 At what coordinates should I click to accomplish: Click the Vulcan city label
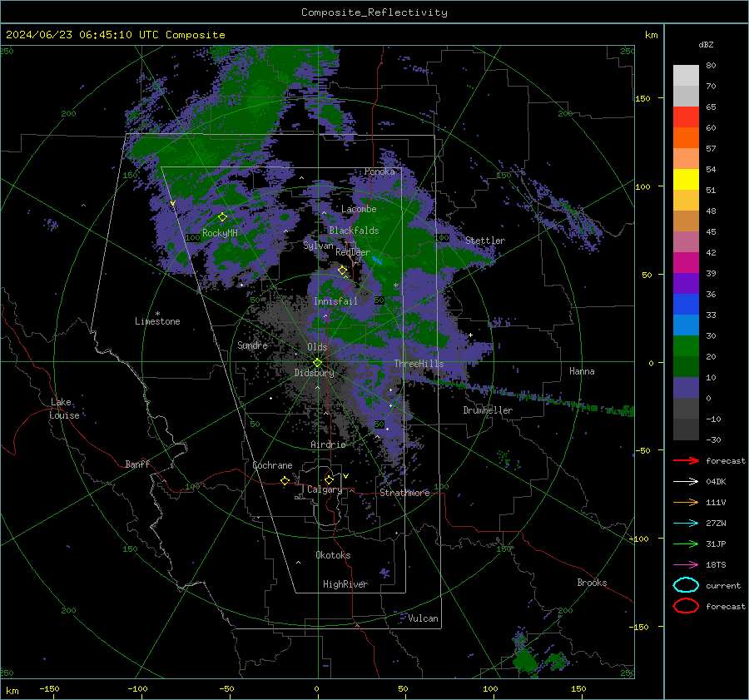(x=424, y=618)
